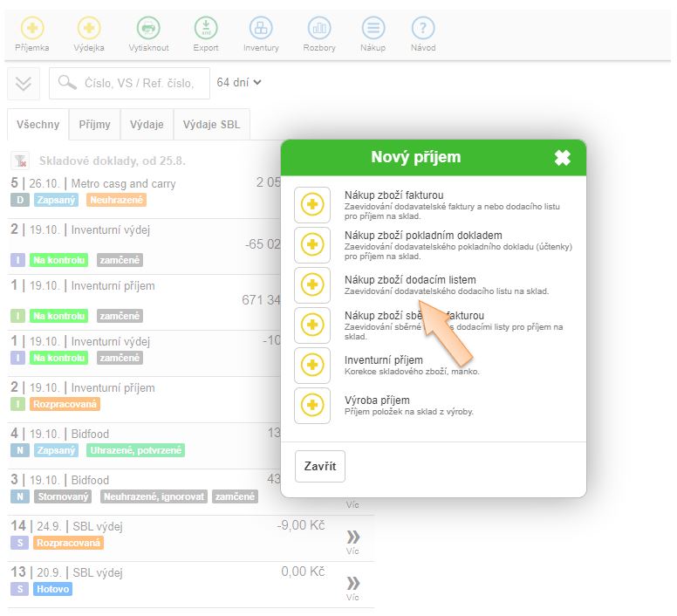Open the Výdejka toolbar icon
Image resolution: width=677 pixels, height=616 pixels.
click(x=89, y=29)
